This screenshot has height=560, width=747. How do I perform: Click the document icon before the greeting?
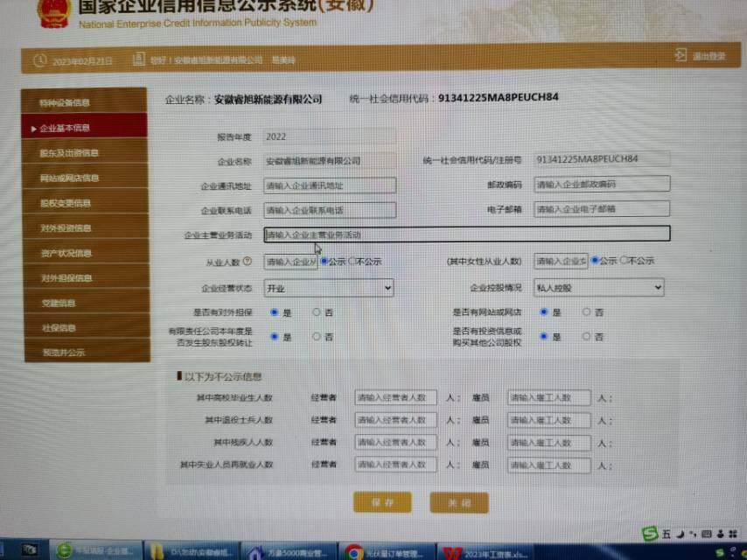pos(138,59)
